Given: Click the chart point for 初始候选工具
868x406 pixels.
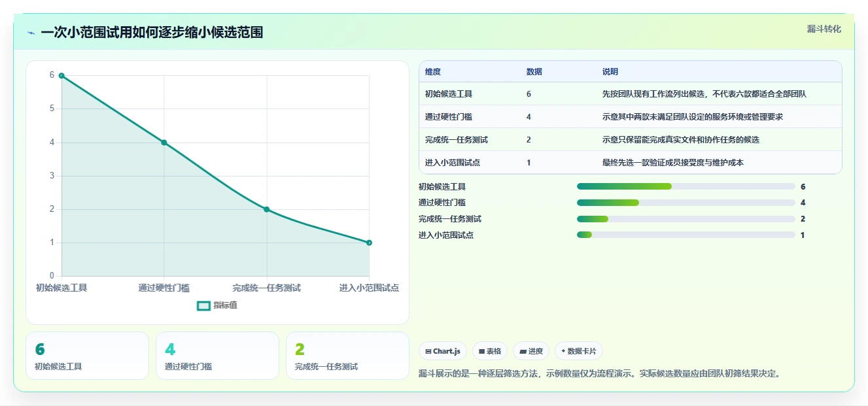Looking at the screenshot, I should pos(61,76).
